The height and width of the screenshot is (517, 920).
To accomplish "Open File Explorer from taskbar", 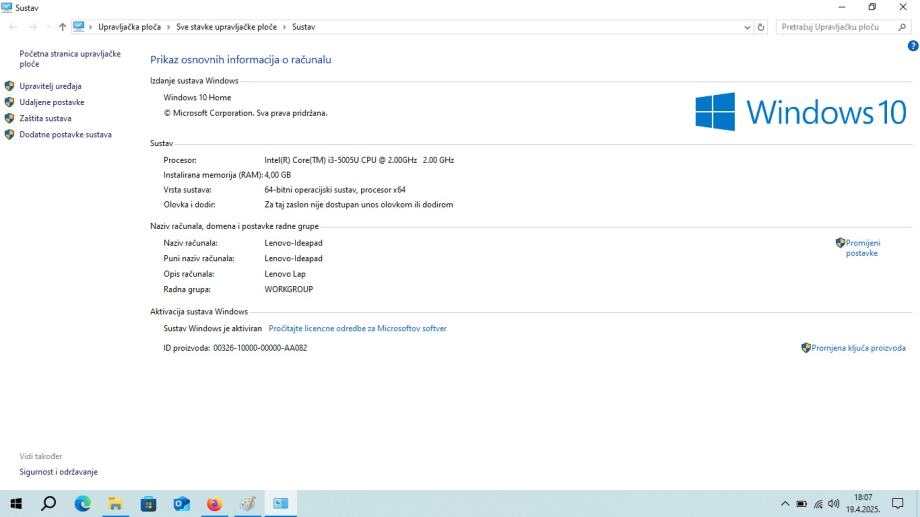I will tap(116, 504).
